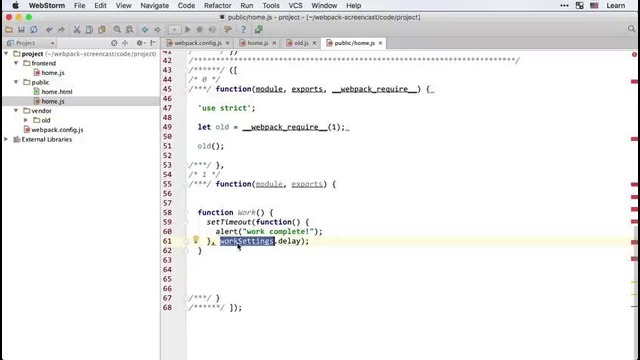The height and width of the screenshot is (360, 640).
Task: Close the home.js editor tab
Action: click(274, 43)
